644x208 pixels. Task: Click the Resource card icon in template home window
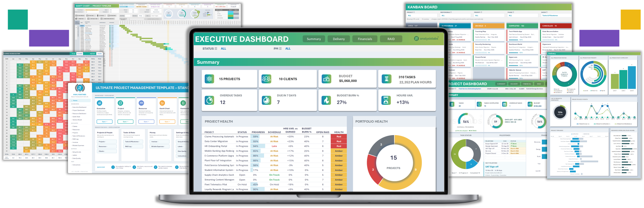pyautogui.click(x=141, y=103)
